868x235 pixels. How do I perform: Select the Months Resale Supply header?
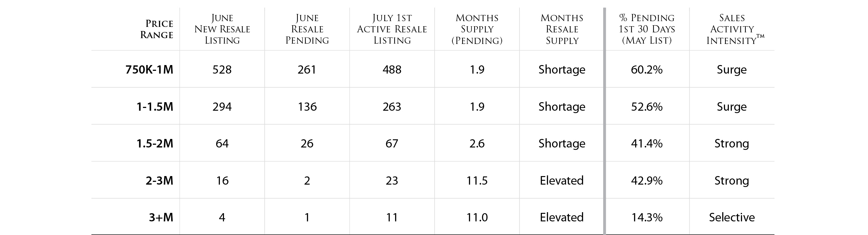[x=562, y=29]
